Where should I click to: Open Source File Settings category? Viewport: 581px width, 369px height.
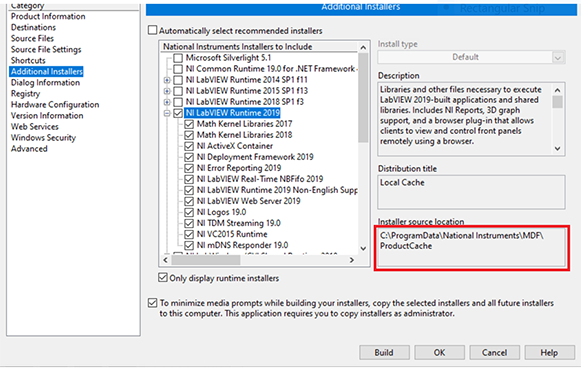pos(46,49)
